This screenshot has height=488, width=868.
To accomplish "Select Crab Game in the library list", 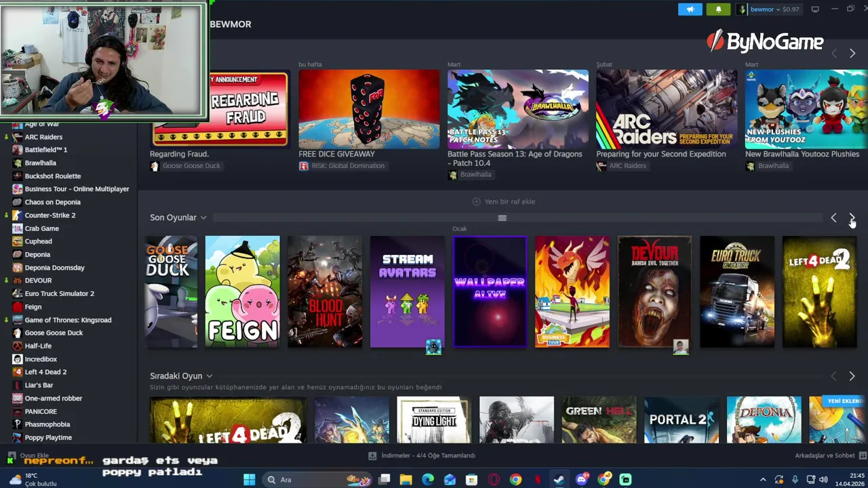I will (x=42, y=228).
